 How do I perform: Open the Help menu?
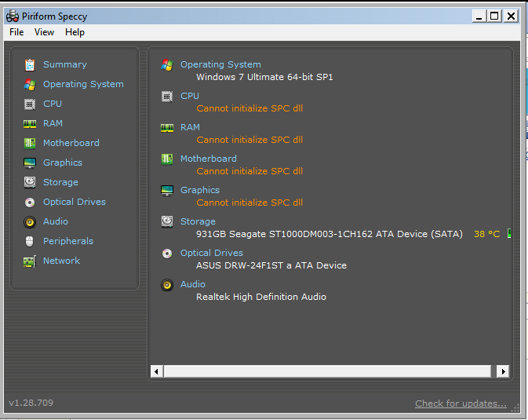click(75, 32)
